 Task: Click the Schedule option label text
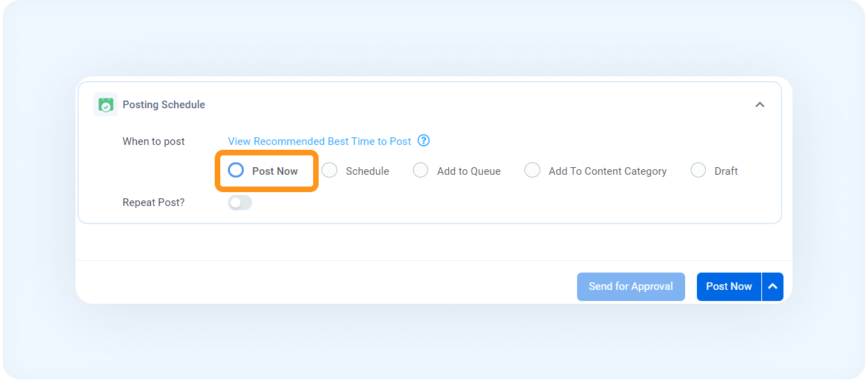tap(367, 171)
